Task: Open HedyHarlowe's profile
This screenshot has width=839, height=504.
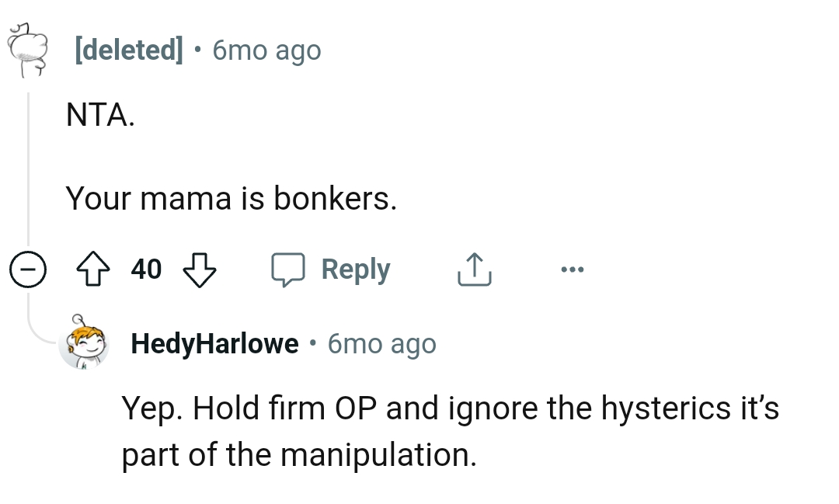Action: tap(214, 342)
